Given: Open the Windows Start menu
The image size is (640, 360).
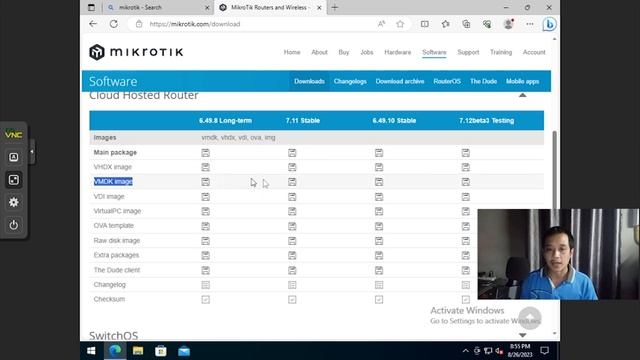Looking at the screenshot, I should [91, 351].
